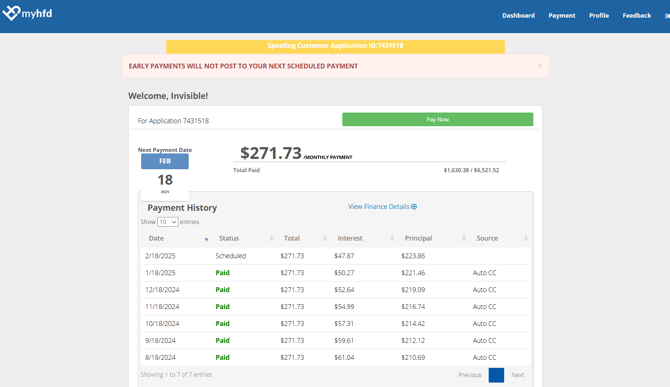Click Showing 1 to 7 of 7 entries text
Image resolution: width=670 pixels, height=387 pixels.
coord(176,375)
